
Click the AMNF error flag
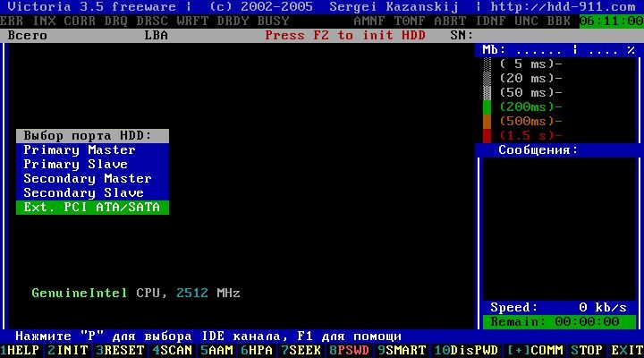tap(369, 21)
